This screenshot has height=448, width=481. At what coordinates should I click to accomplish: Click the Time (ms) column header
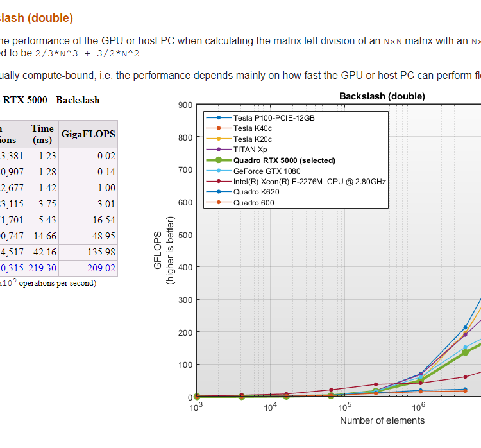[42, 134]
